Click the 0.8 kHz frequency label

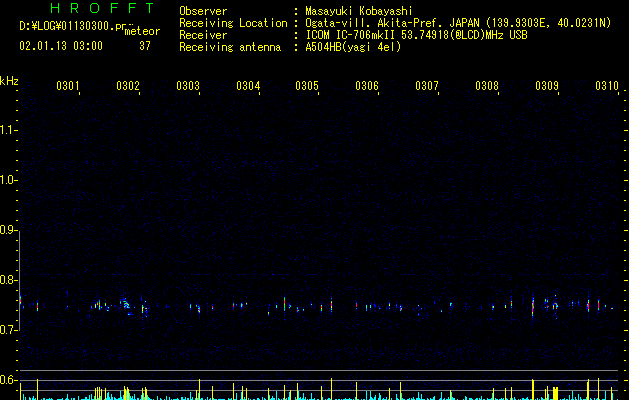click(8, 280)
